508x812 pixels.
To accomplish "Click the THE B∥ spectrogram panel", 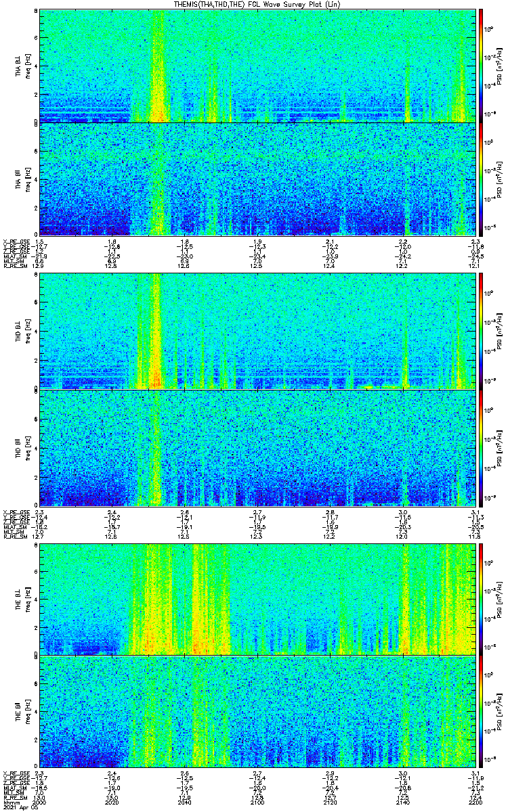I will coord(258,712).
